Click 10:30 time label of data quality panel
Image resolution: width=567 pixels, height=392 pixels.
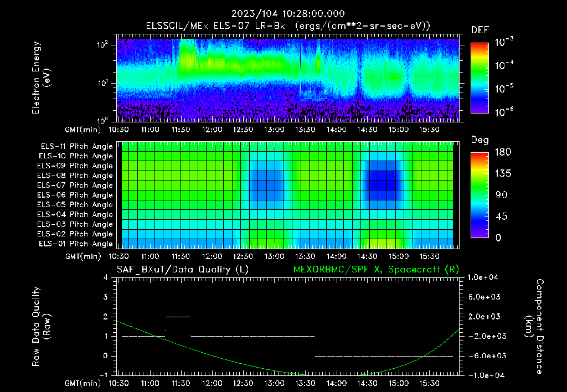118,383
